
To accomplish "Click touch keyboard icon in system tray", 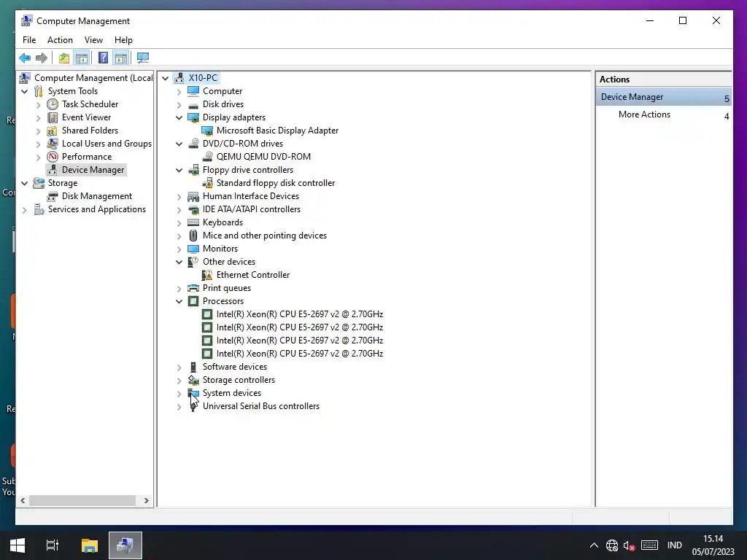I will click(x=649, y=545).
